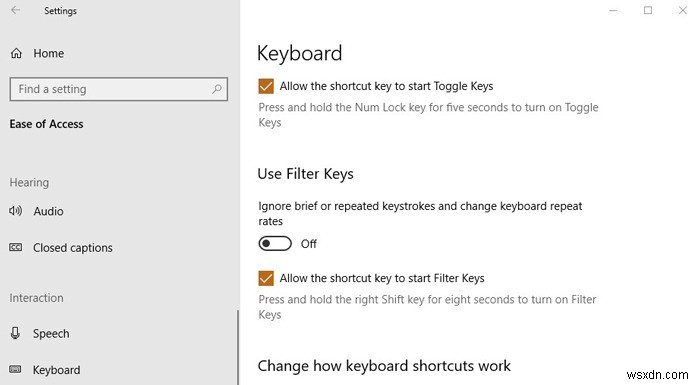Screen dimensions: 700x385
Task: Click the 'Change how keyboard shortcuts work' heading
Action: 384,366
